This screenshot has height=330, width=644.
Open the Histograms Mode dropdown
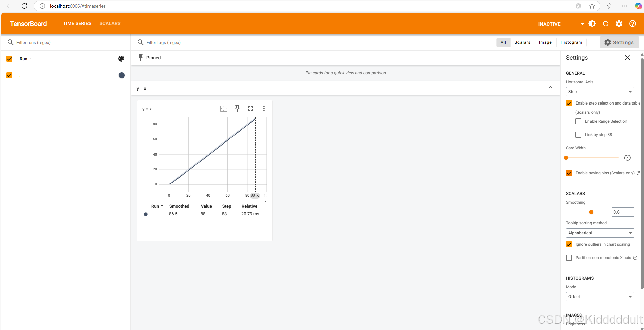(600, 297)
